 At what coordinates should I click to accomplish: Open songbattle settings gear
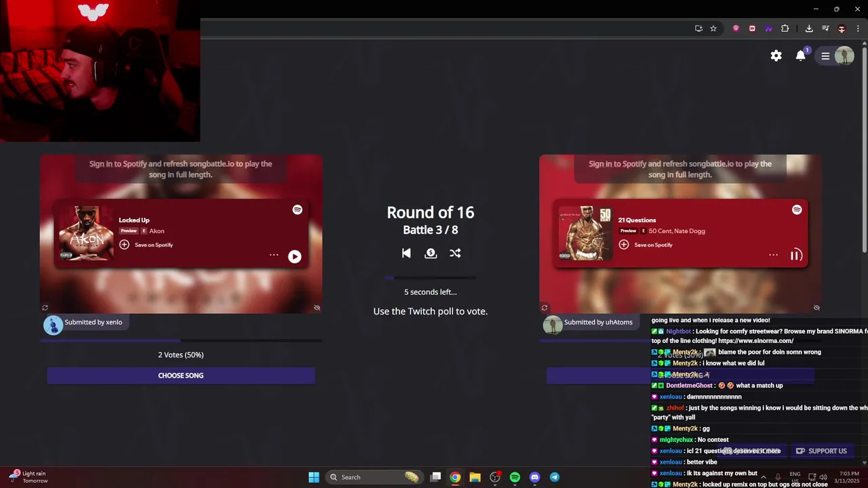776,56
